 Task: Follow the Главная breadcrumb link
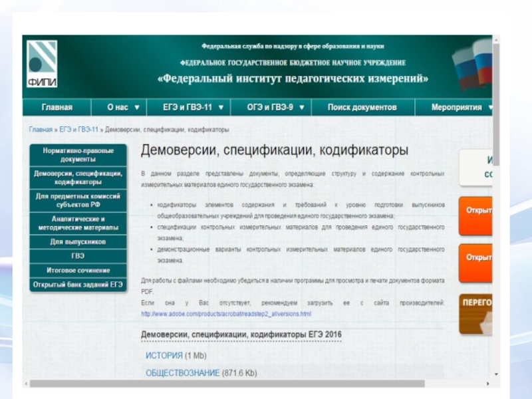pyautogui.click(x=41, y=130)
